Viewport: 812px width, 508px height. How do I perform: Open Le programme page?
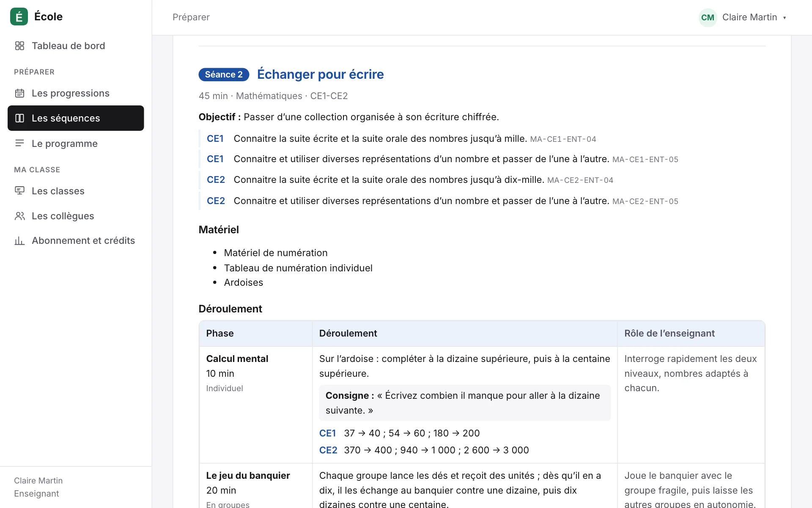(76, 144)
